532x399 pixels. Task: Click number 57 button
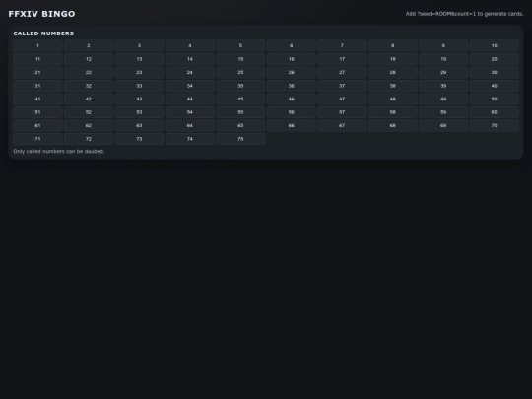click(342, 112)
